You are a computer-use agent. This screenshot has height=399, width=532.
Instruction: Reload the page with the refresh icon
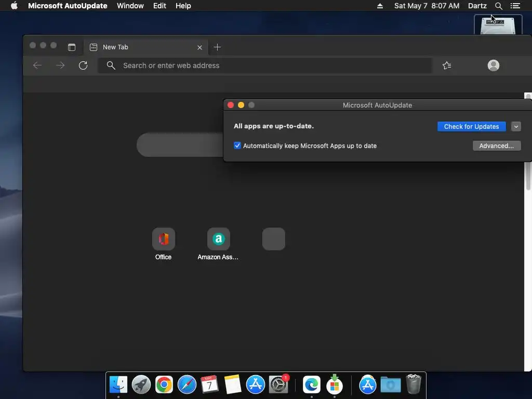pos(83,65)
